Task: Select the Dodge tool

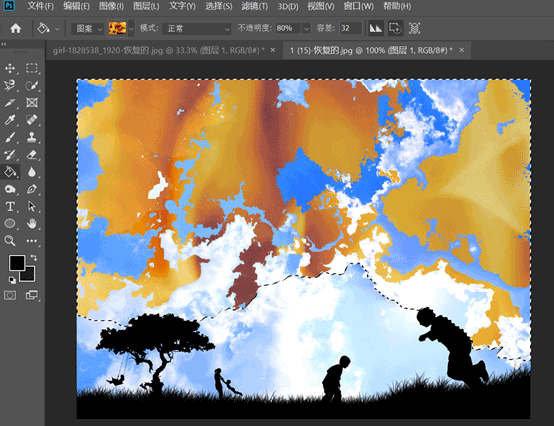Action: click(x=10, y=189)
